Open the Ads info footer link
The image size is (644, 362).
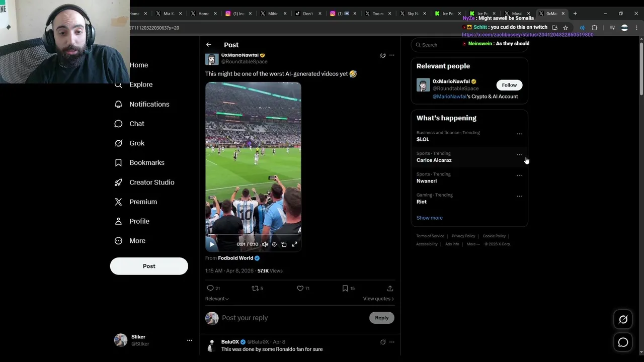click(452, 244)
